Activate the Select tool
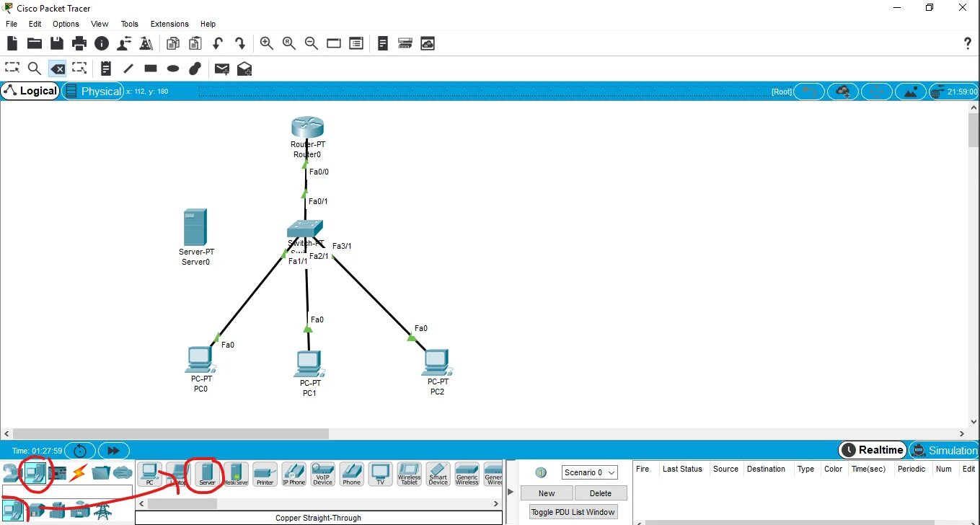Image resolution: width=980 pixels, height=525 pixels. click(x=12, y=69)
